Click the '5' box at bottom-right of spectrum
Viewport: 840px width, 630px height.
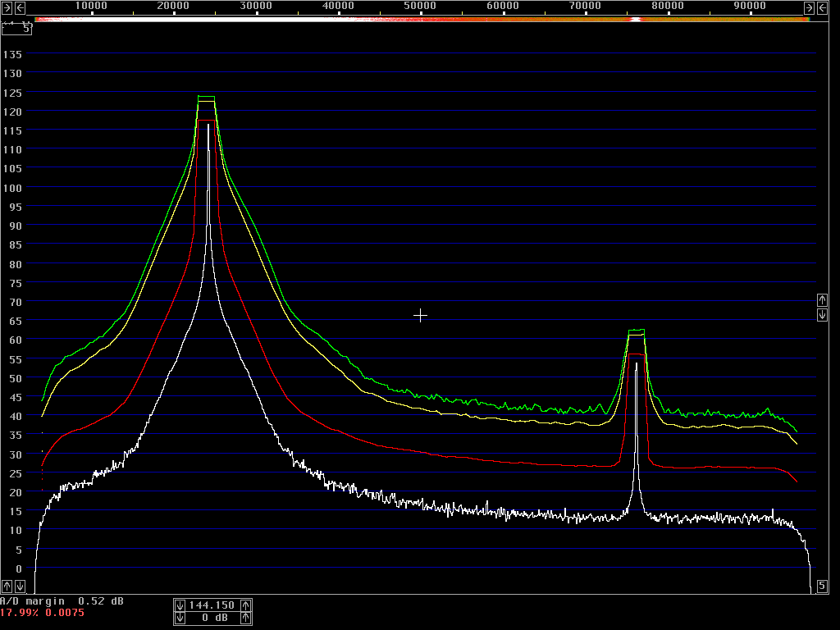point(822,586)
